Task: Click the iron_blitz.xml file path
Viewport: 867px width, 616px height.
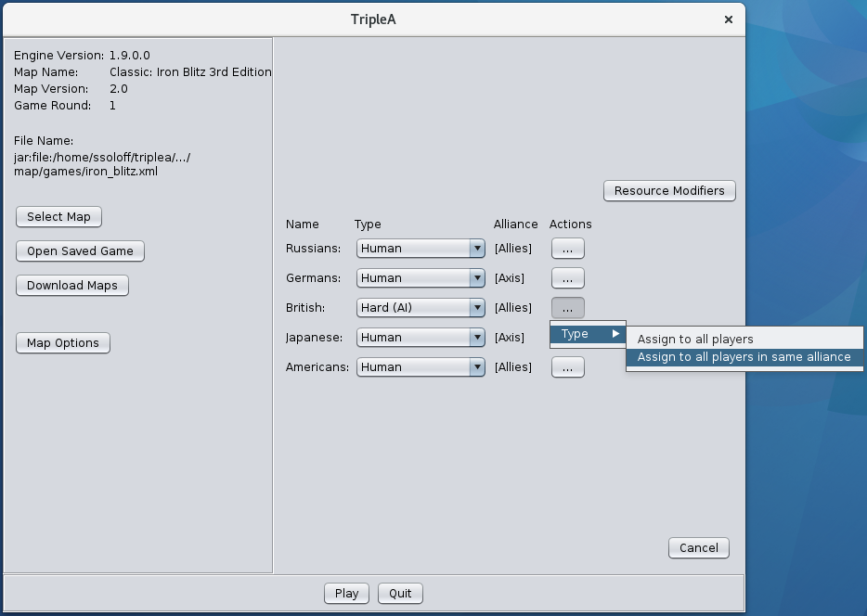Action: tap(102, 164)
